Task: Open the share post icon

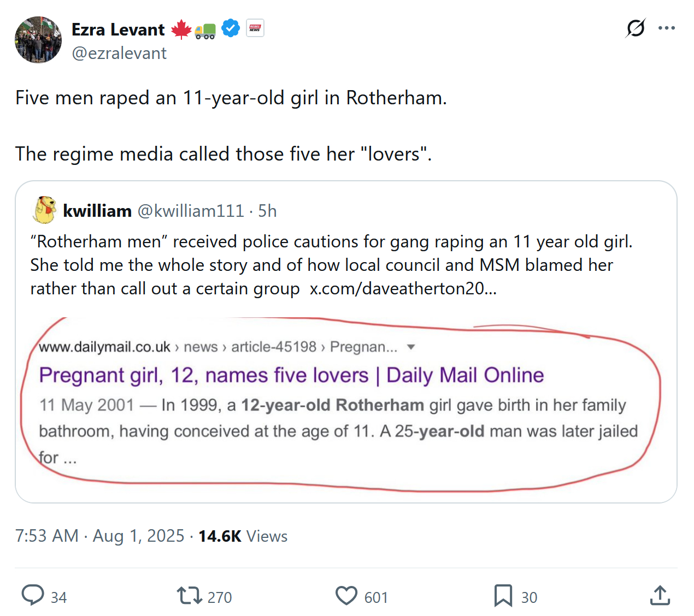Action: 660,595
